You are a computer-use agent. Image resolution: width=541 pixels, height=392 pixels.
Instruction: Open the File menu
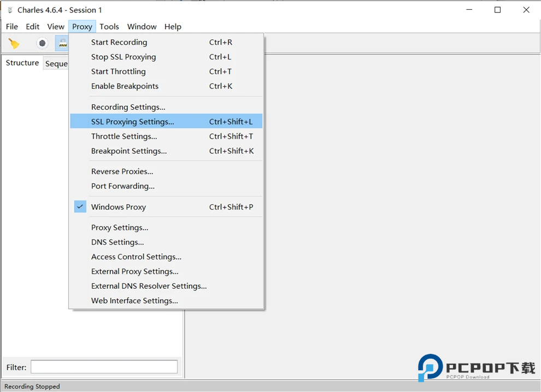12,26
